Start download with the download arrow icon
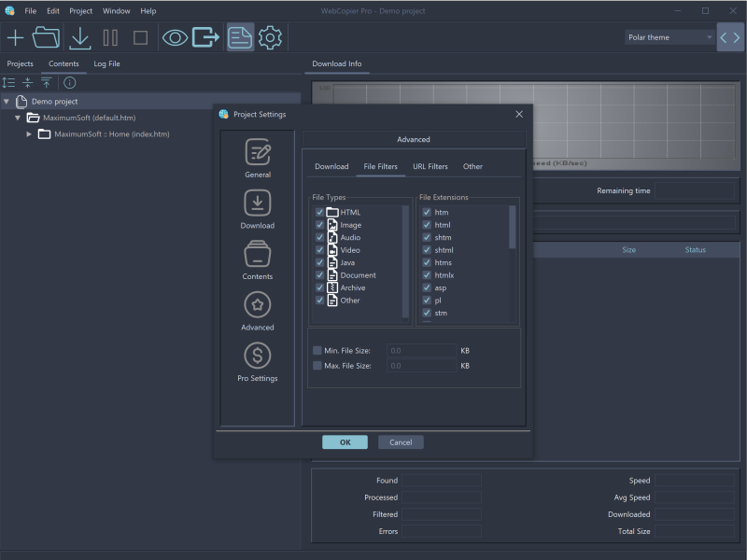This screenshot has height=560, width=747. [x=80, y=38]
